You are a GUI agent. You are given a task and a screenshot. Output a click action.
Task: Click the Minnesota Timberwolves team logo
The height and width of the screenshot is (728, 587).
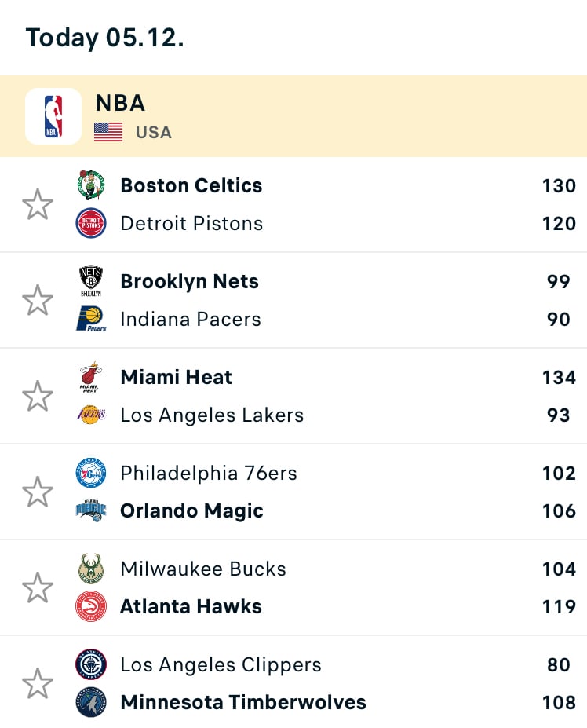pos(91,702)
